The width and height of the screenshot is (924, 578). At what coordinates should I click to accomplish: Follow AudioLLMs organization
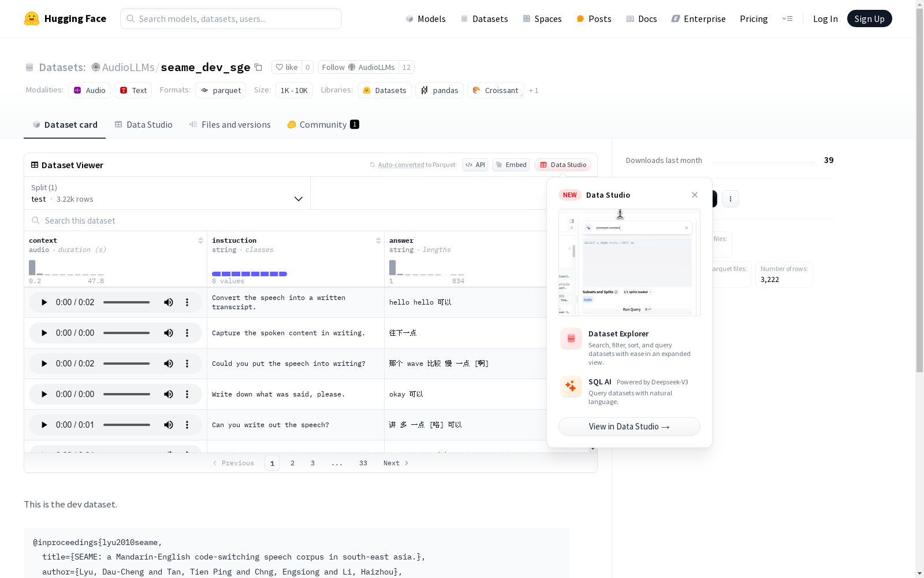pyautogui.click(x=359, y=68)
